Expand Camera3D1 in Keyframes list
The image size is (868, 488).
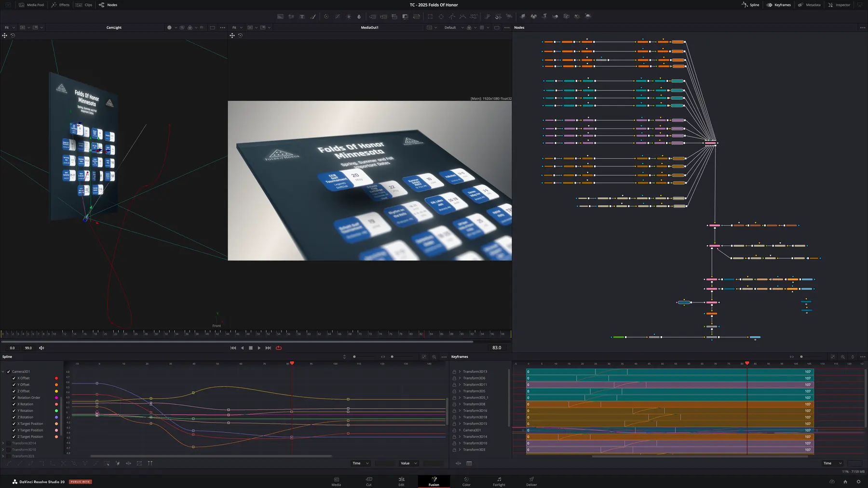(460, 430)
